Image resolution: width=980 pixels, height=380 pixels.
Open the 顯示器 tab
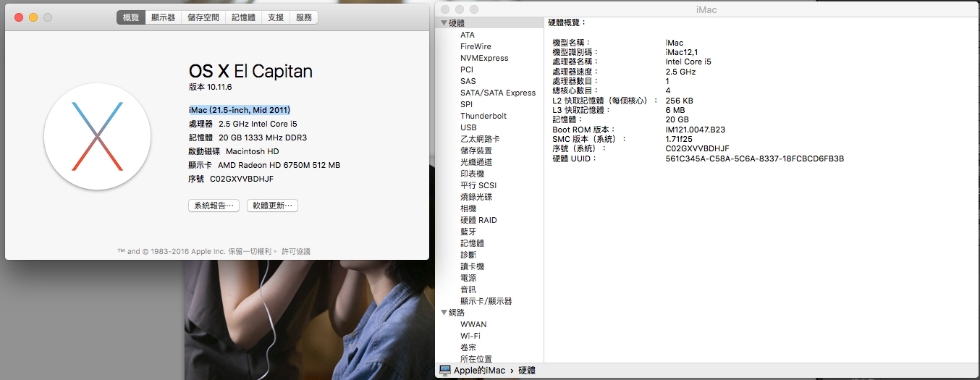click(164, 17)
